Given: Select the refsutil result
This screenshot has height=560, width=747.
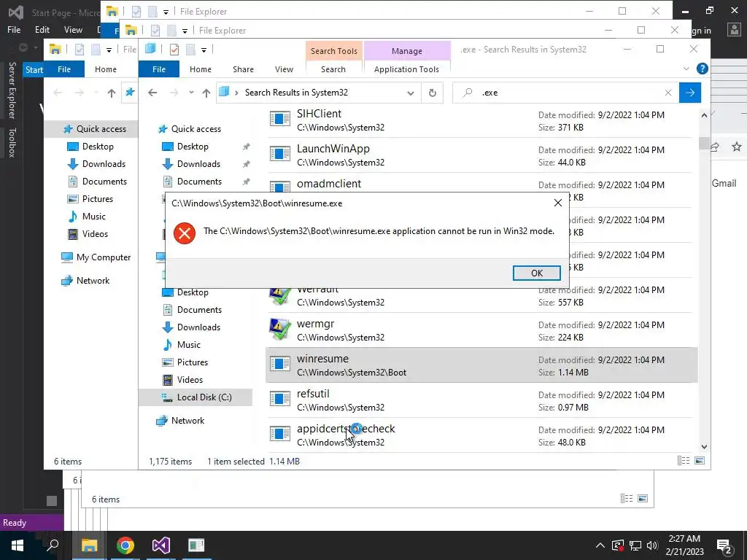Looking at the screenshot, I should click(x=481, y=400).
